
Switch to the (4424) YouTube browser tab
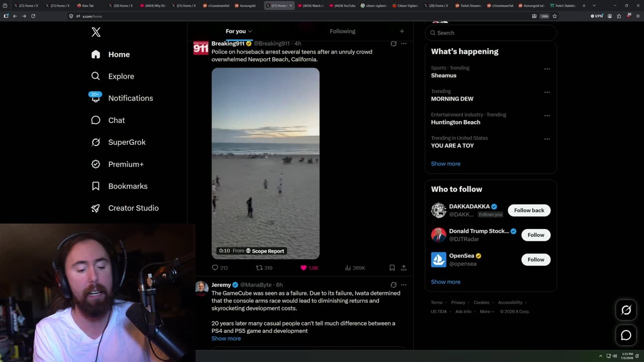(x=343, y=6)
